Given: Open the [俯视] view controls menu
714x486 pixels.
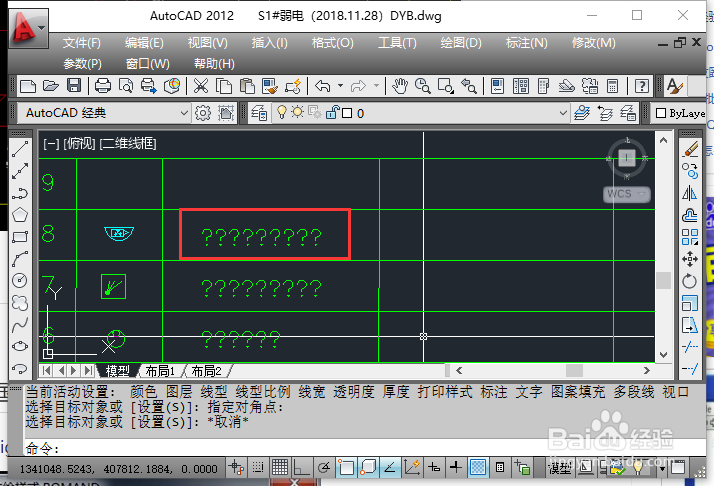Looking at the screenshot, I should 80,144.
